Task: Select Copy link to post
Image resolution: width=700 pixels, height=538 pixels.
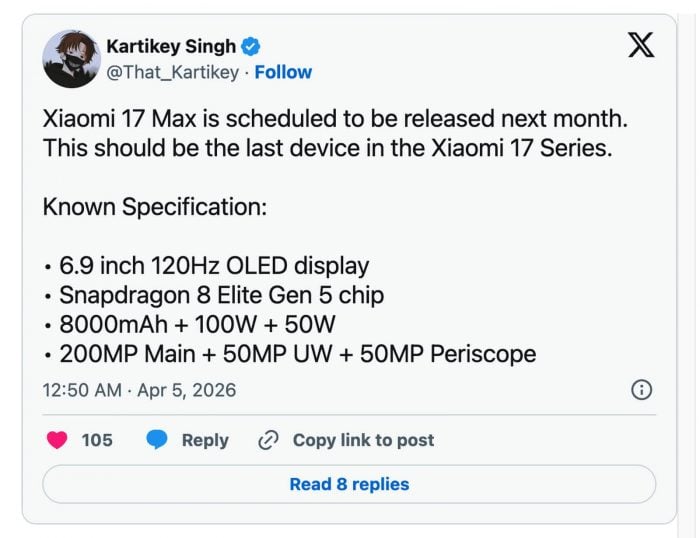Action: (x=363, y=440)
